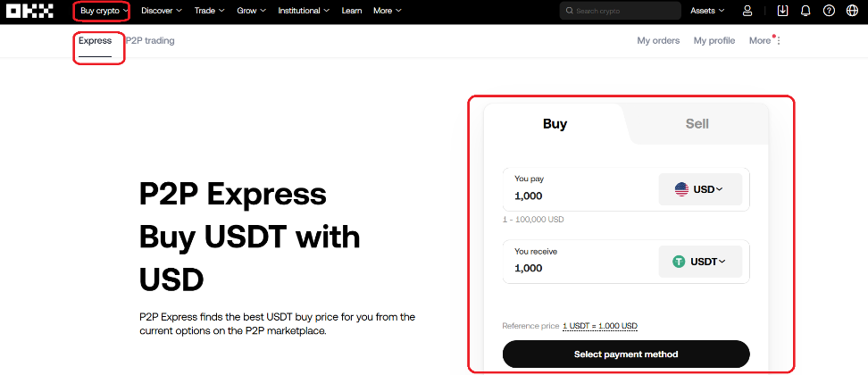Click the reference price 1 USDT = 1.000 USD
Image resolution: width=868 pixels, height=375 pixels.
point(599,326)
